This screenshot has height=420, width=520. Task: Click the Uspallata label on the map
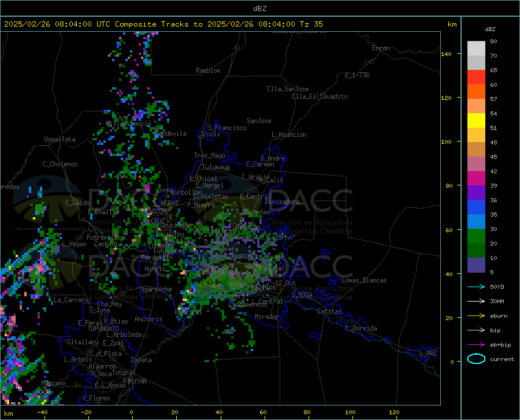60,139
